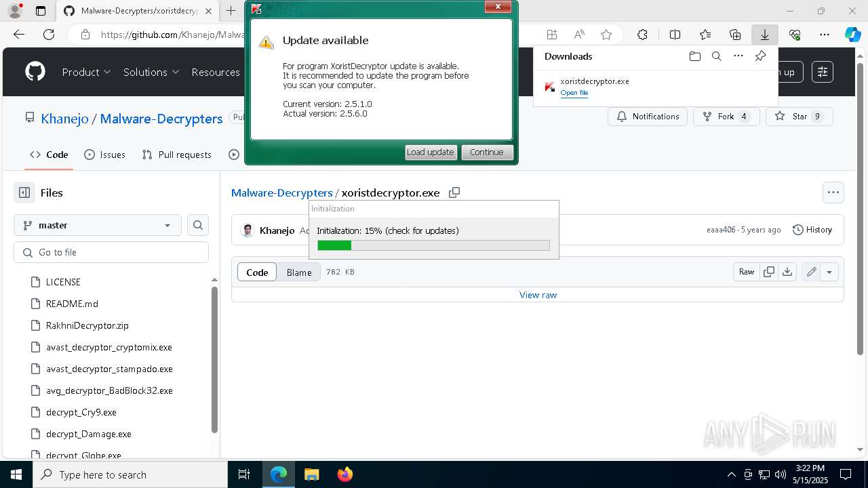Open Firefox from taskbar
Screen dimensions: 868x488
coord(344,474)
